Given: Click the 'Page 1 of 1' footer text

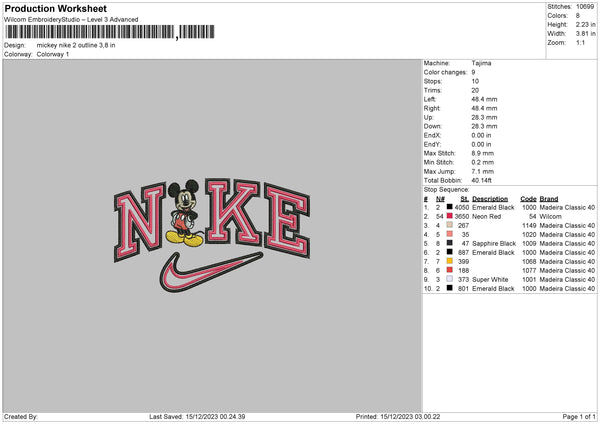Looking at the screenshot, I should pos(579,417).
